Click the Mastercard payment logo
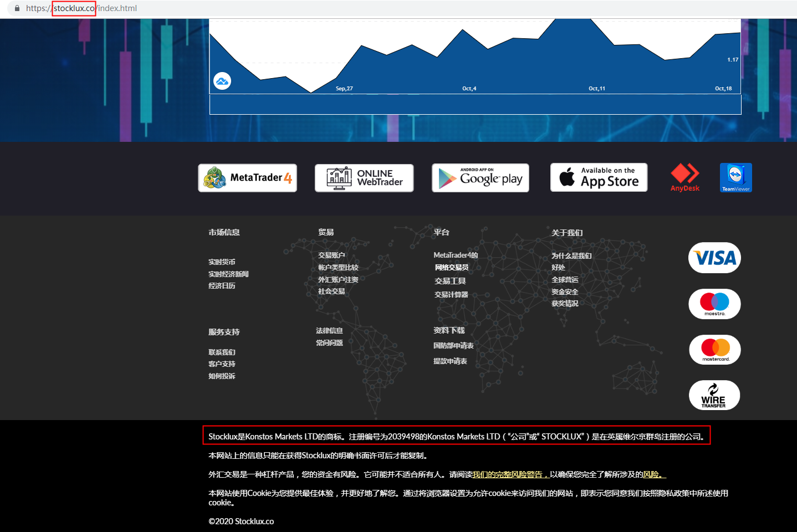 pyautogui.click(x=715, y=350)
